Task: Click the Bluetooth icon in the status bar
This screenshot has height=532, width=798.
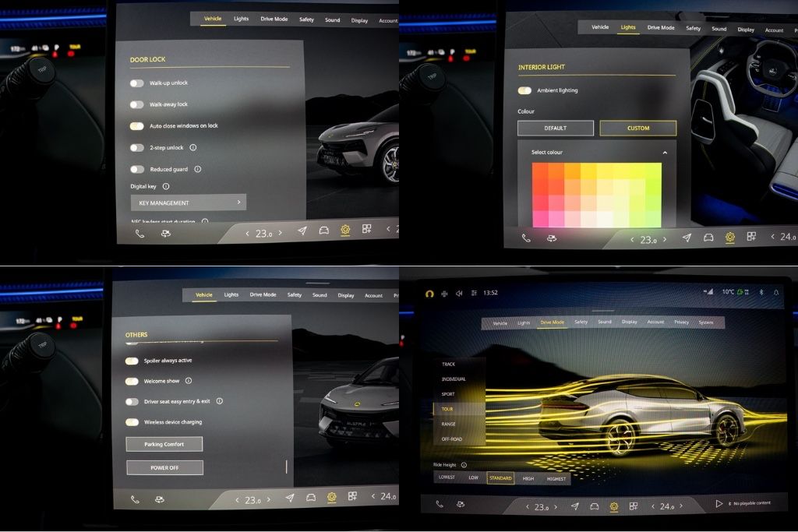Action: pos(761,292)
